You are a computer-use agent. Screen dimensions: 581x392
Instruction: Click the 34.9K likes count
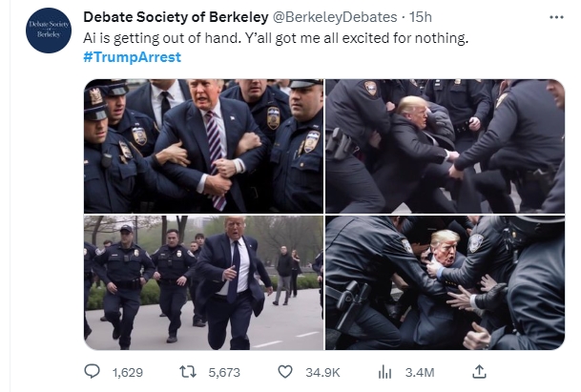tap(322, 372)
